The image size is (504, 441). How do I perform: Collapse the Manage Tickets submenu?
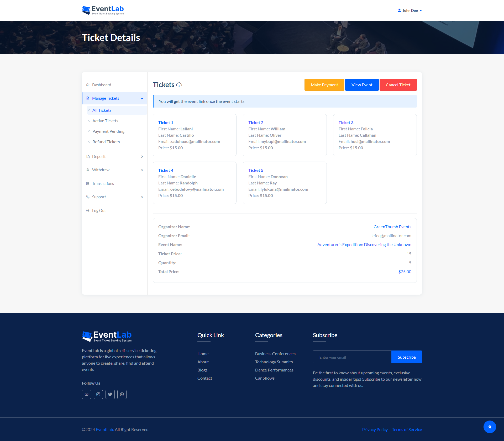(142, 99)
